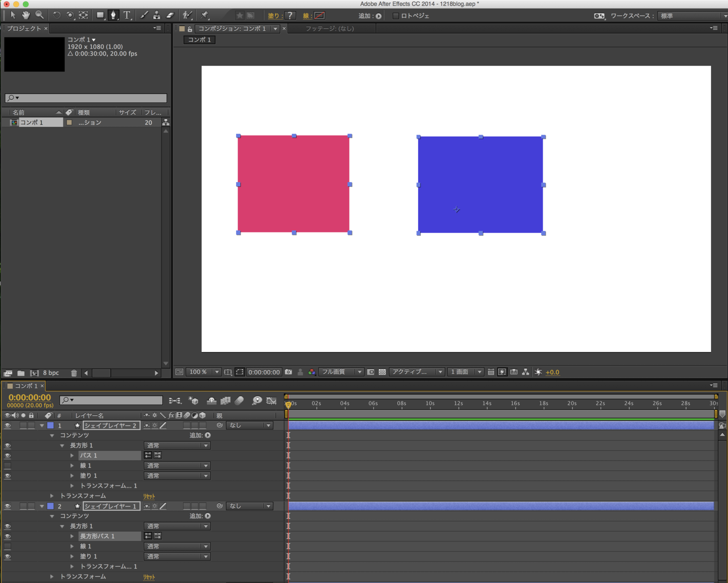Select the Selection arrow tool

13,15
